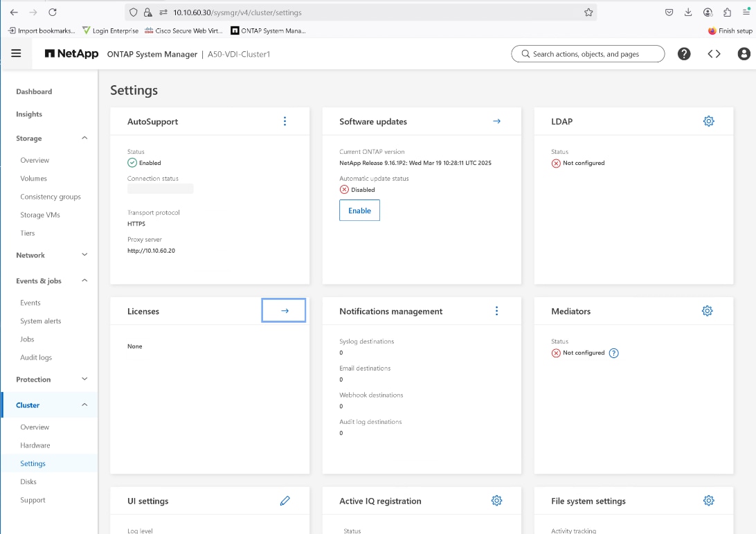Open the Cluster Hardware page
Image resolution: width=756 pixels, height=534 pixels.
click(35, 445)
